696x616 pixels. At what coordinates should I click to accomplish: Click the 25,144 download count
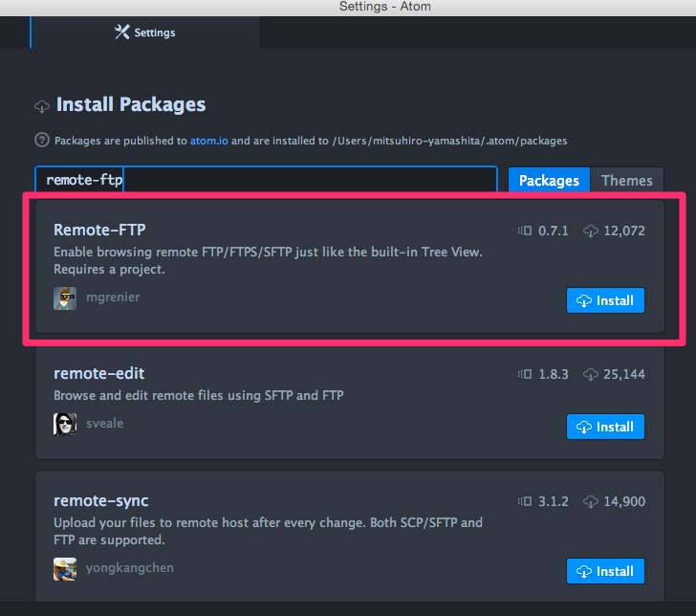(x=624, y=374)
